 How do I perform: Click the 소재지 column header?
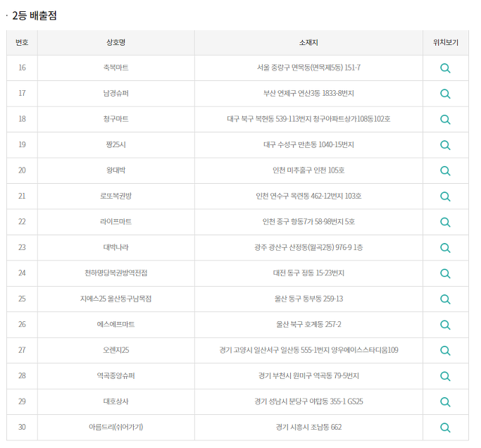pos(308,43)
